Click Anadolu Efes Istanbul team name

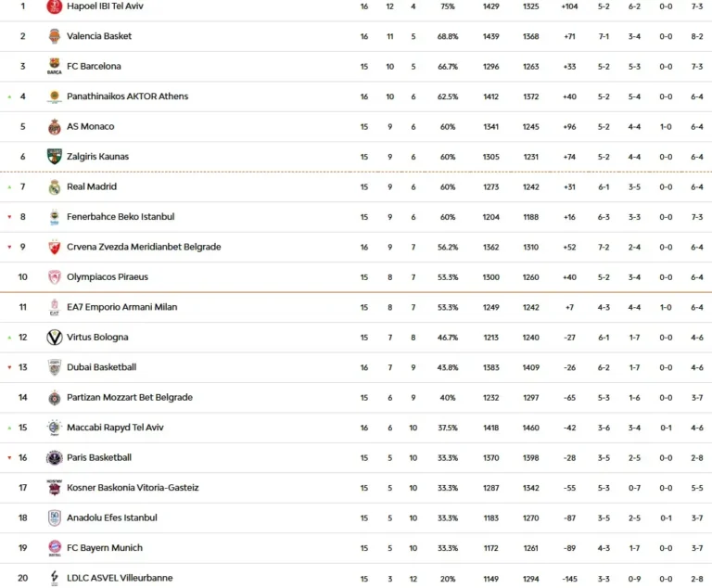[x=112, y=518]
